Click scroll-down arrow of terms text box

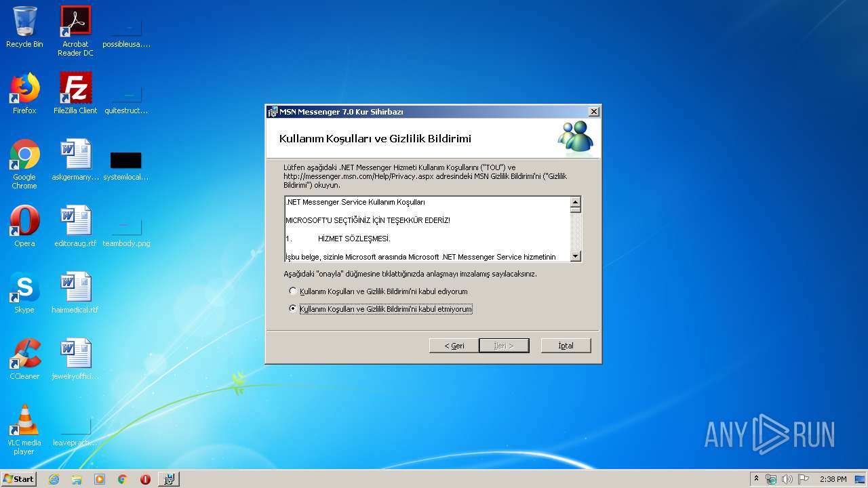(576, 256)
